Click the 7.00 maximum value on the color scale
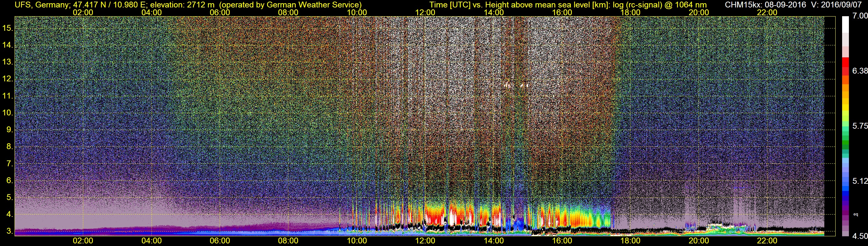 click(860, 16)
